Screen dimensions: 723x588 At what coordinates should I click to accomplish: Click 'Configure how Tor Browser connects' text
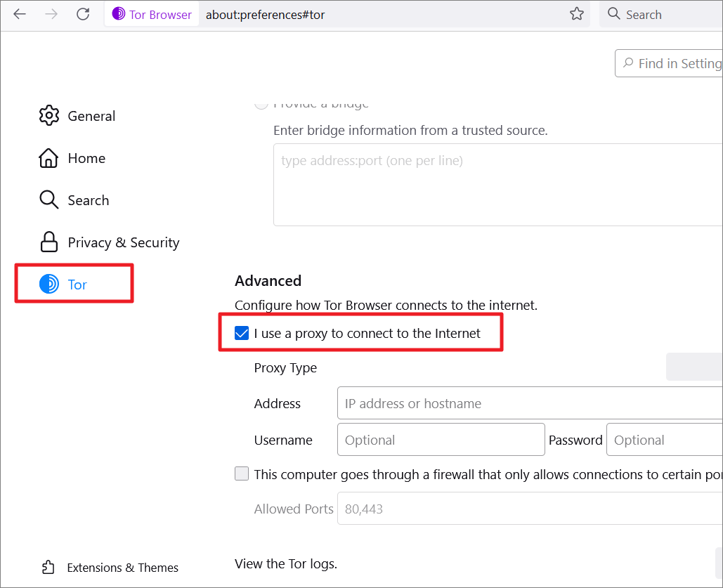386,305
